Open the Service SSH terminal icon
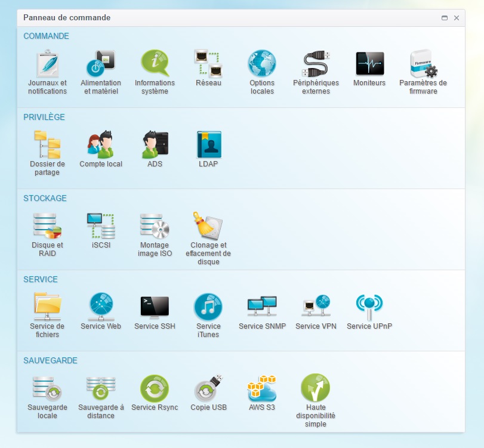Image resolution: width=484 pixels, height=448 pixels. (155, 308)
